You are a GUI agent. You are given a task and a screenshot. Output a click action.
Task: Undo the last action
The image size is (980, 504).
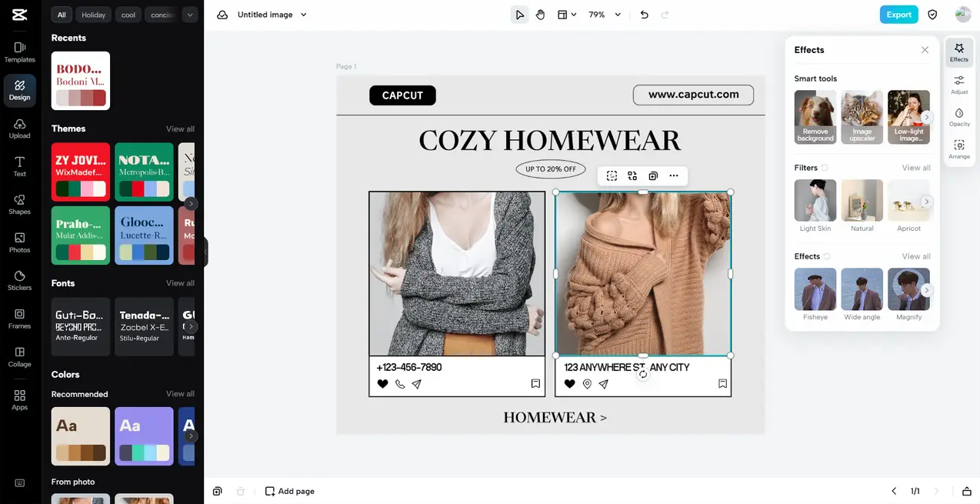[645, 15]
